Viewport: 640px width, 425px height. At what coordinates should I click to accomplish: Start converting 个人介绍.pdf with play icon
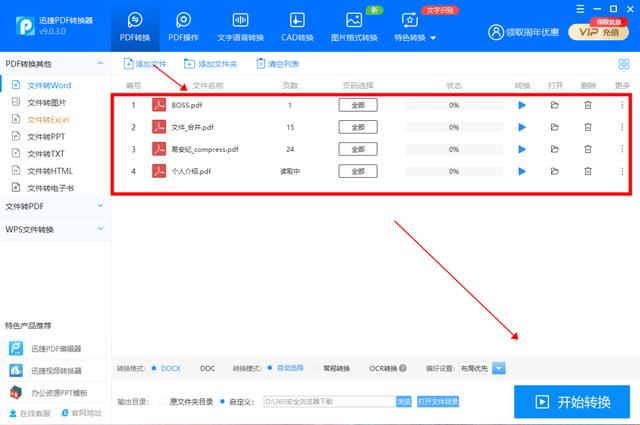(522, 171)
